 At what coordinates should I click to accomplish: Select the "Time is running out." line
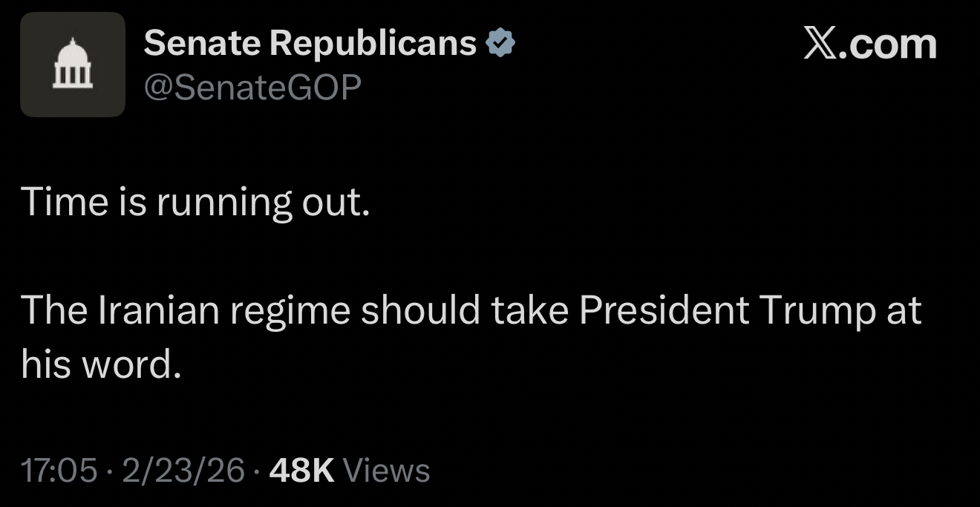click(195, 202)
